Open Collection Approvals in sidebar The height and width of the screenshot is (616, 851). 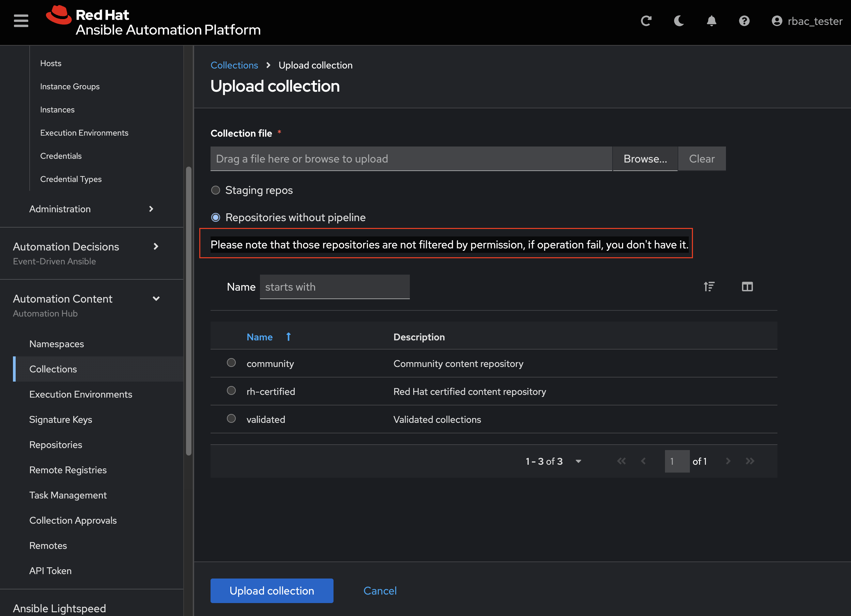pyautogui.click(x=73, y=520)
